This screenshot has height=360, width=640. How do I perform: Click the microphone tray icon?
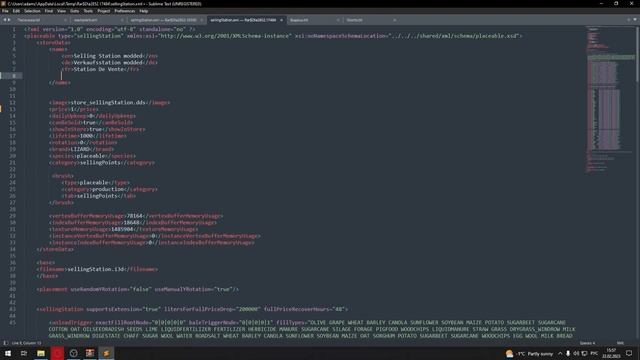click(x=568, y=353)
